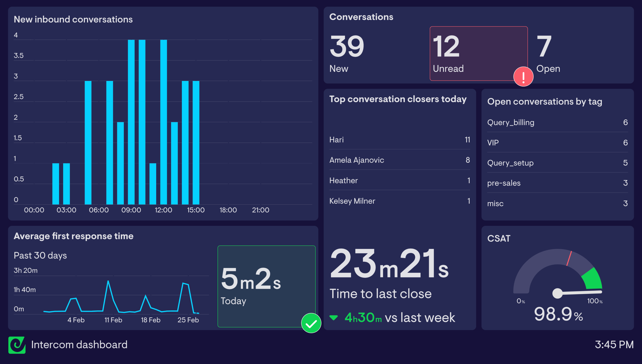Click the 11 Feb label on the line chart
Viewport: 642px width, 364px height.
point(113,320)
